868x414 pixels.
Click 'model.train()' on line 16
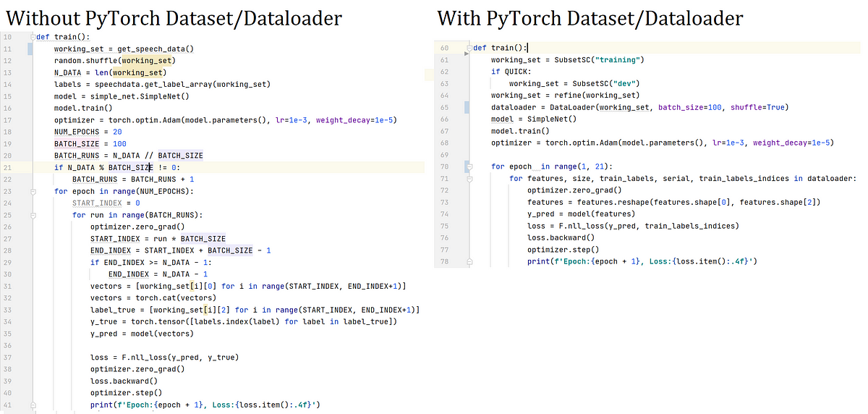[83, 108]
